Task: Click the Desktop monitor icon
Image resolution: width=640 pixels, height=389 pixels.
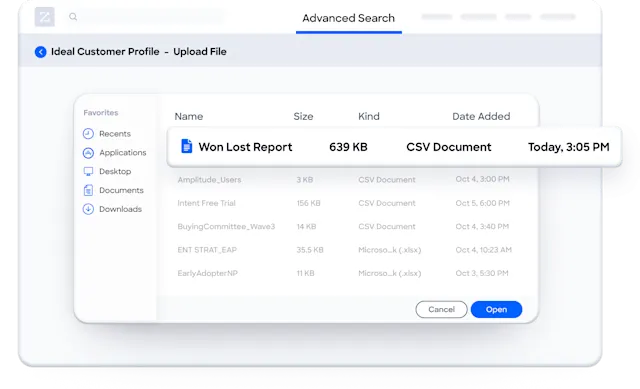Action: [88, 171]
